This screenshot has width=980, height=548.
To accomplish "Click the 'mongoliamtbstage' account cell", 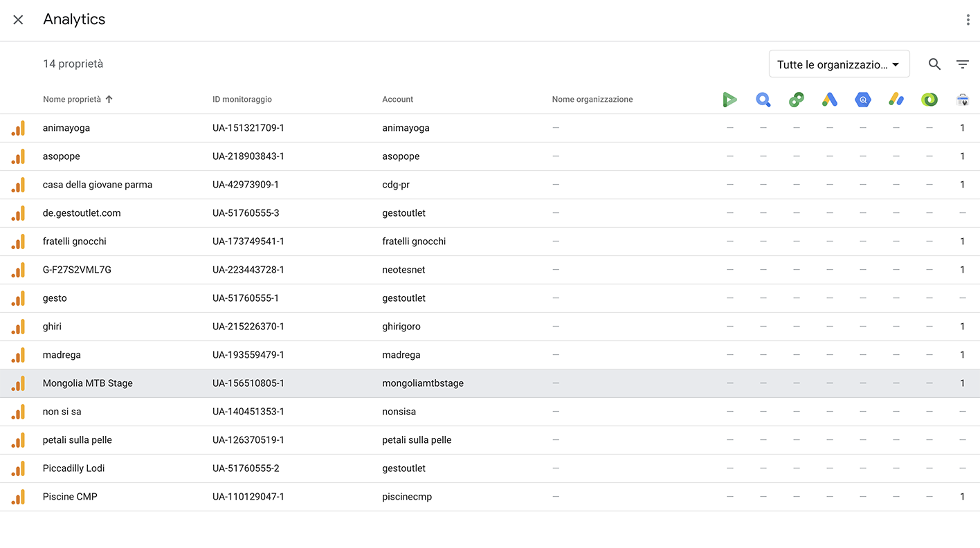I will click(x=423, y=383).
